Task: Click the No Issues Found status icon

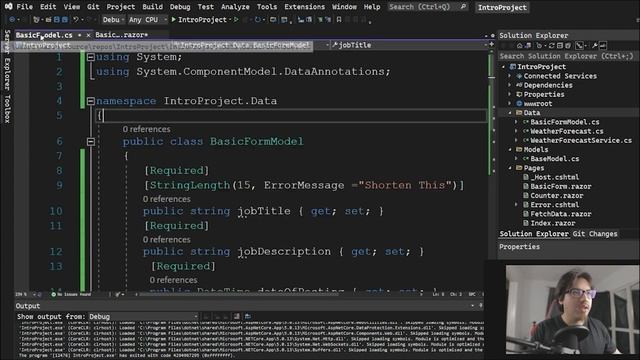Action: [x=53, y=294]
